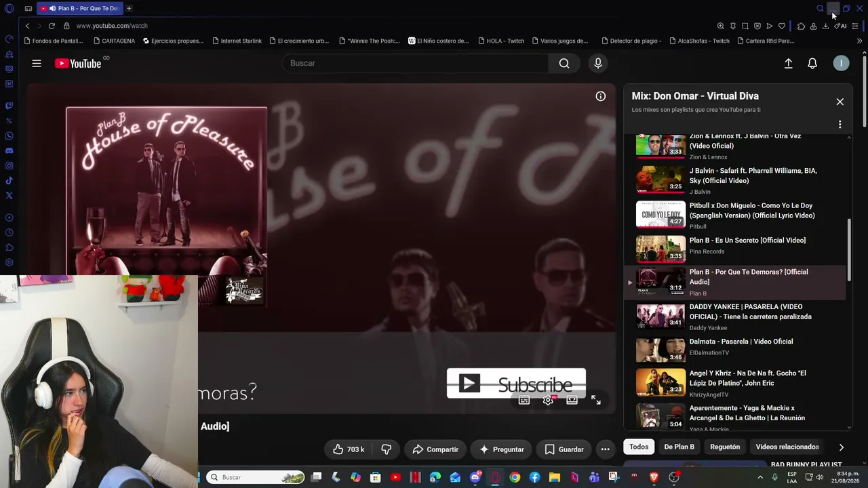868x488 pixels.
Task: Open video player settings gear
Action: [x=548, y=400]
